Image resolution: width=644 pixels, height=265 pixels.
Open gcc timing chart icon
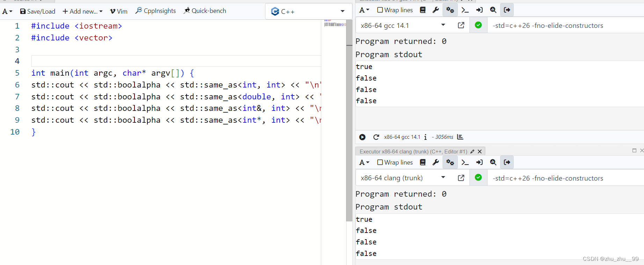point(460,137)
